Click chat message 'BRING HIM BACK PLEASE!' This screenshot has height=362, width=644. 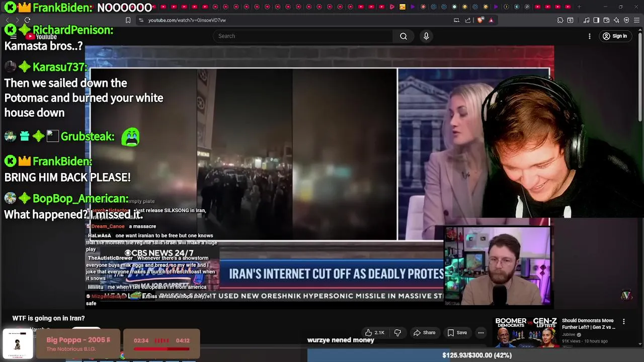(67, 177)
